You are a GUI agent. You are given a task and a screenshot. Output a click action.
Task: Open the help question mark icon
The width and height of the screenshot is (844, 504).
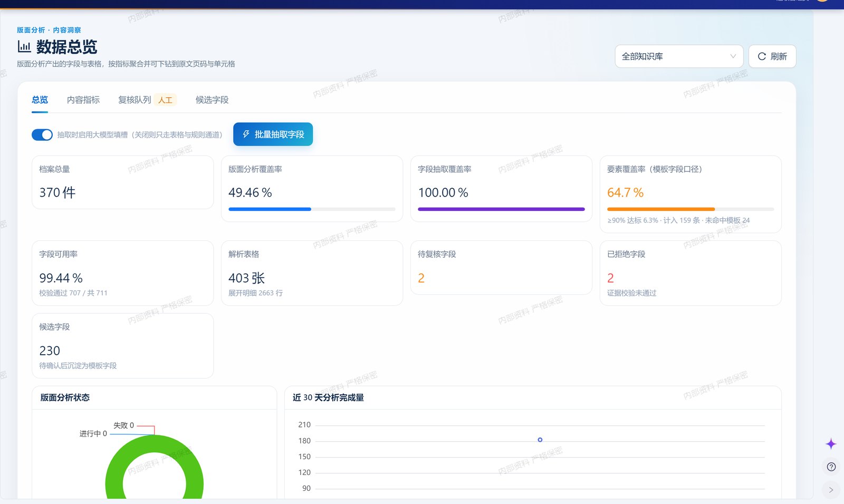[831, 467]
